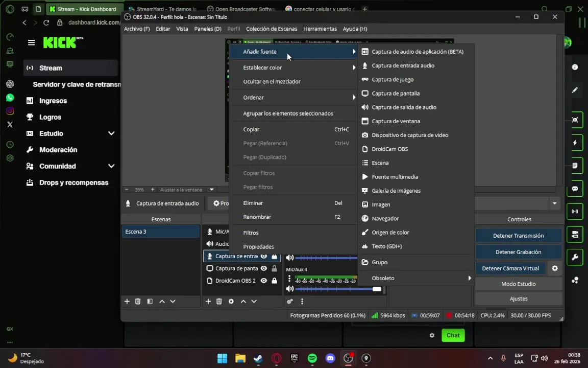588x368 pixels.
Task: Open the Archivo (F) menu
Action: tap(137, 29)
